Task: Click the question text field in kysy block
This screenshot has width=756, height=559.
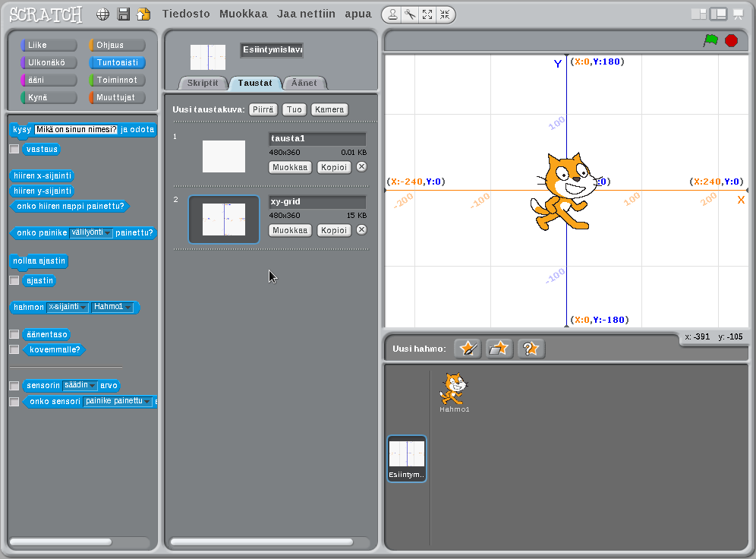Action: [x=76, y=129]
